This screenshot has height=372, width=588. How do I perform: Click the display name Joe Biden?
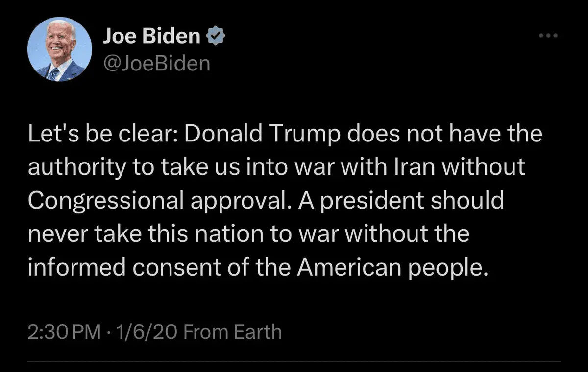tap(152, 36)
